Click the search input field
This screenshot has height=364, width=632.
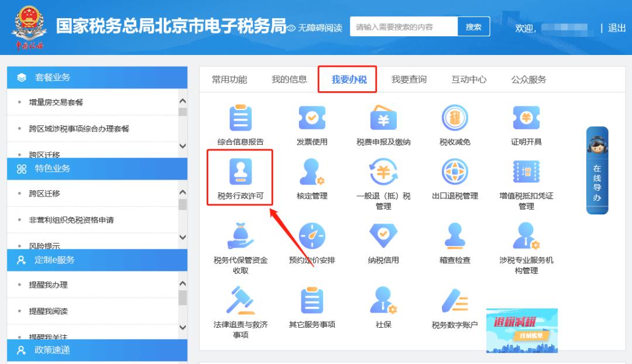click(404, 26)
